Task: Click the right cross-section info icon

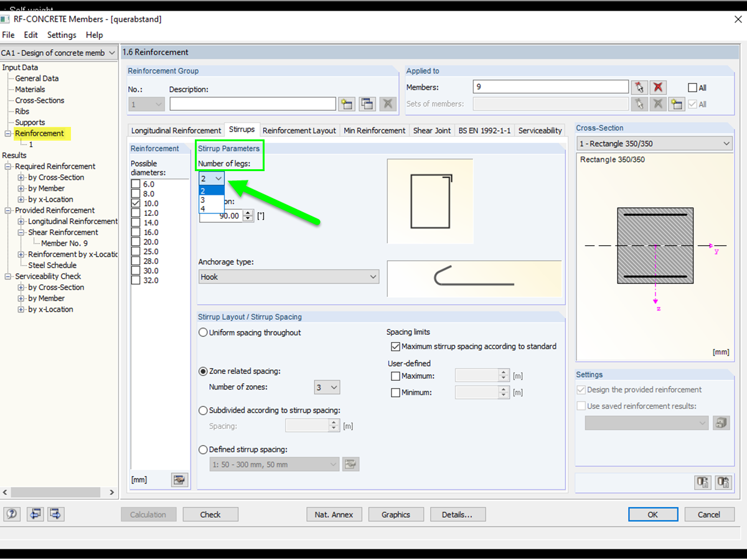Action: (x=723, y=482)
